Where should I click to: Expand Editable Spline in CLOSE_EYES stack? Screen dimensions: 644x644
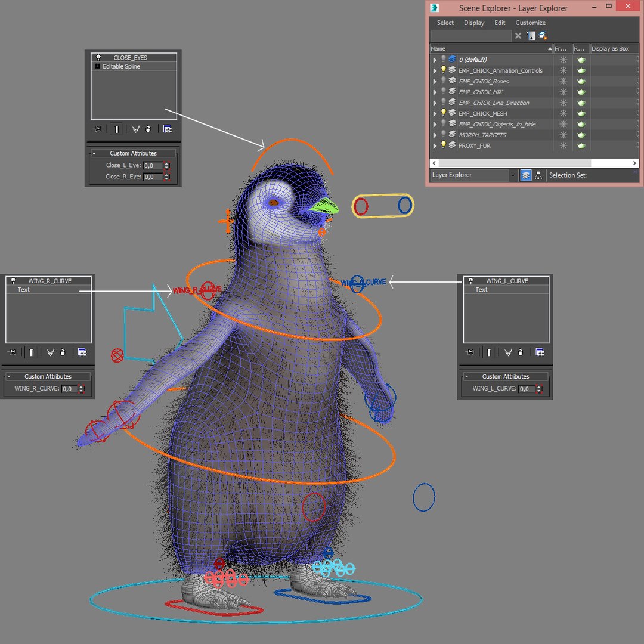click(97, 66)
